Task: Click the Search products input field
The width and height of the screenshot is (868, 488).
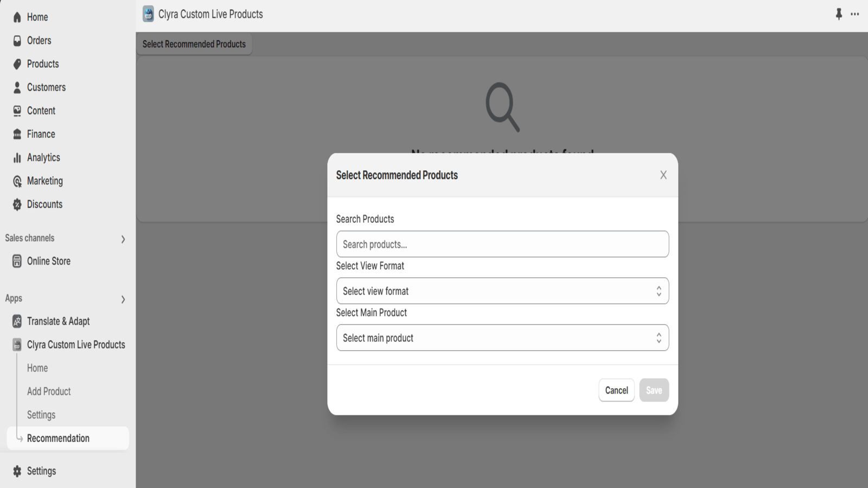Action: pyautogui.click(x=502, y=244)
